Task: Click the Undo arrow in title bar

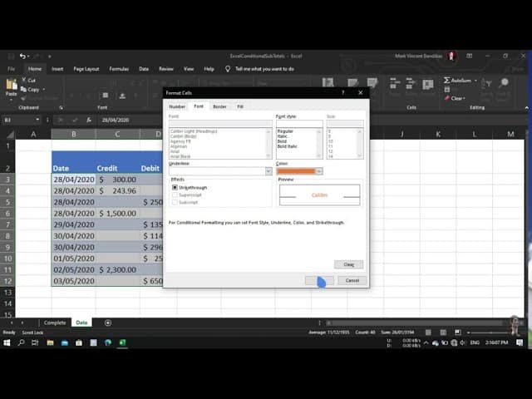Action: (x=23, y=56)
